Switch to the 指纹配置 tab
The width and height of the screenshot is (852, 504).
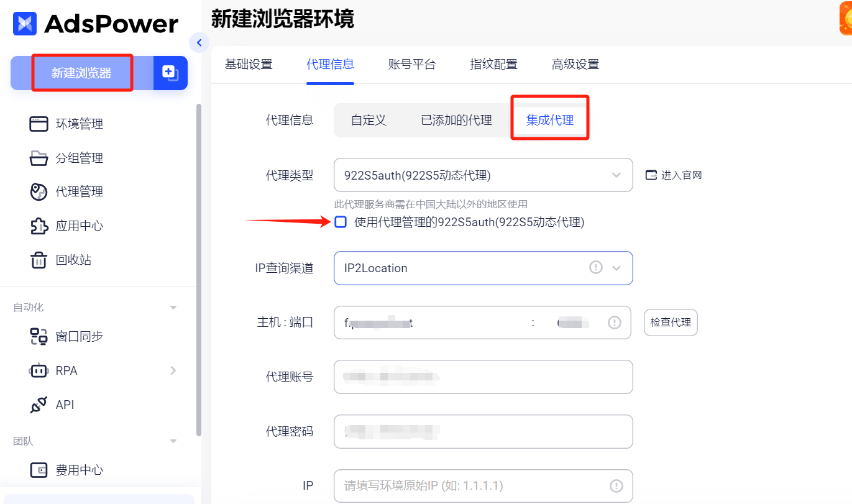click(x=493, y=63)
